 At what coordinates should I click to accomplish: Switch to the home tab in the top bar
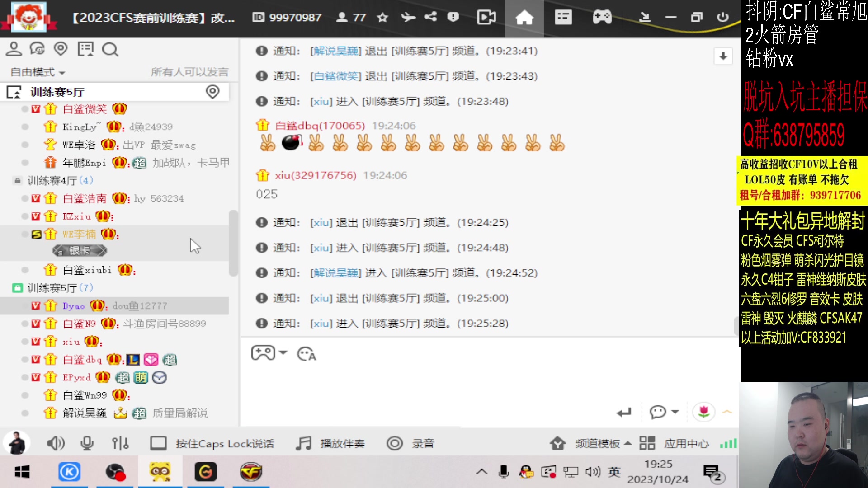524,17
